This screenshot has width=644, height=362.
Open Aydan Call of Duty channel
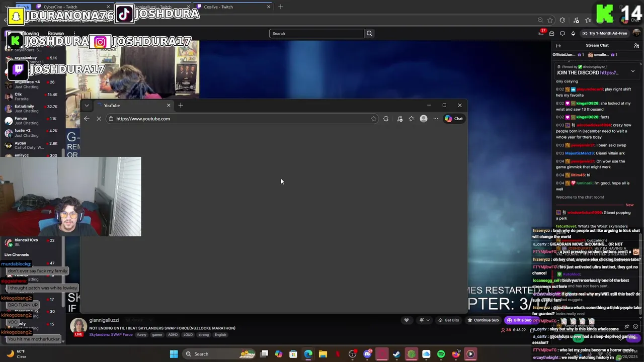click(32, 145)
